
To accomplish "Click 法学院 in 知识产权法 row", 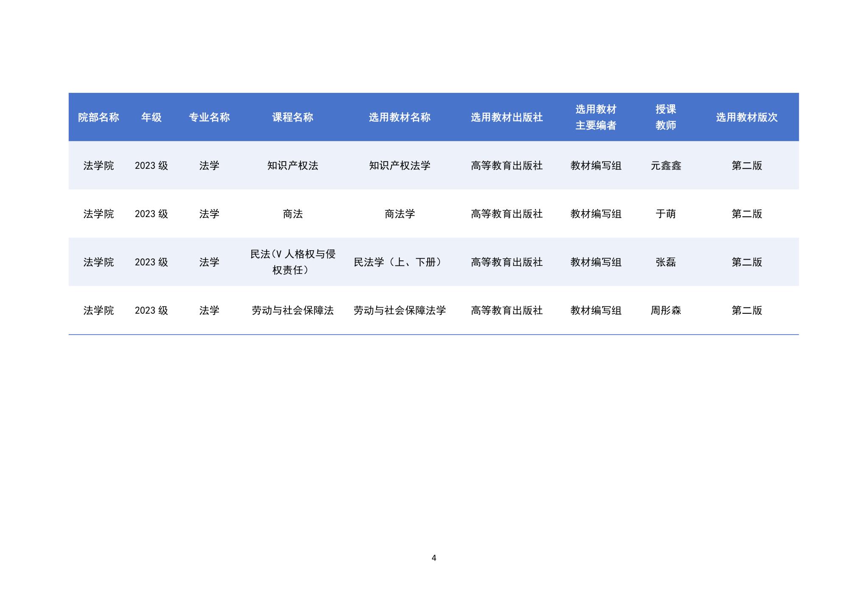I will (x=98, y=166).
